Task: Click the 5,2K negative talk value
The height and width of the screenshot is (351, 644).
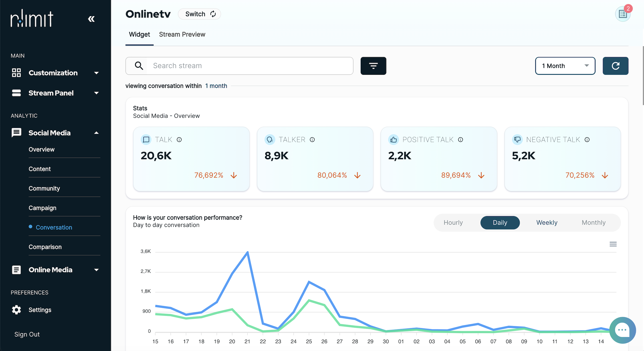Action: pos(523,156)
